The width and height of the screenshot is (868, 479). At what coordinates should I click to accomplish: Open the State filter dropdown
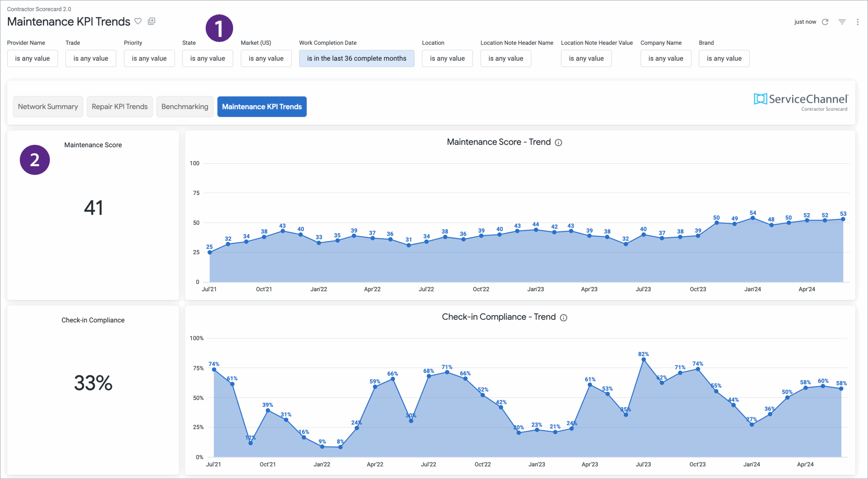[208, 58]
